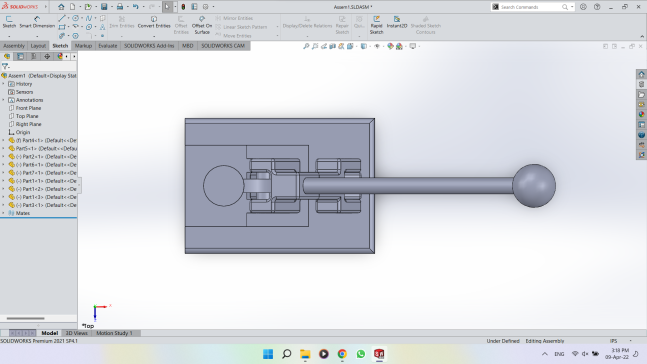This screenshot has width=647, height=364.
Task: Save the assembly using the floppy disk icon
Action: 104,7
